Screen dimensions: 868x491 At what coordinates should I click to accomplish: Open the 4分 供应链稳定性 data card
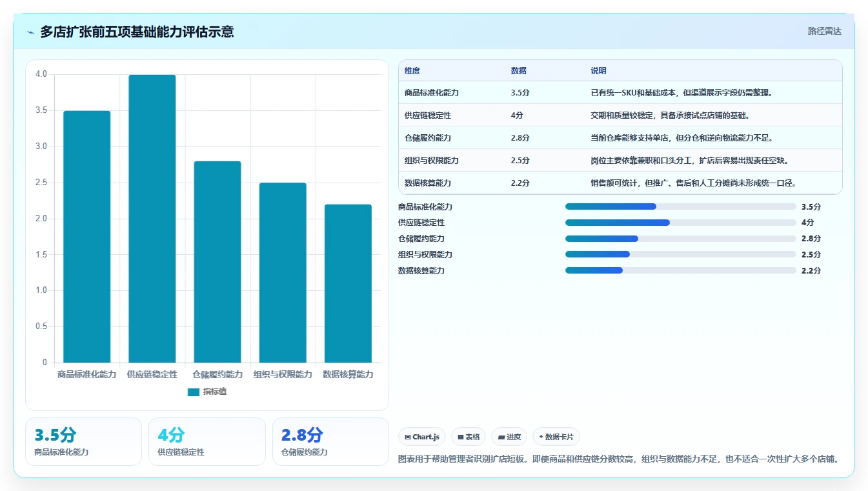[207, 441]
